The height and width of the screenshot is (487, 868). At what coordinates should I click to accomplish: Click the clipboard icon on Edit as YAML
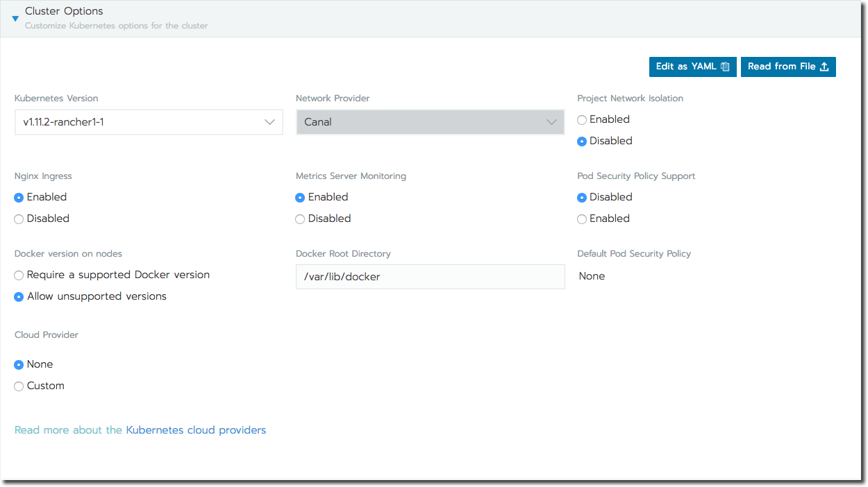coord(726,67)
